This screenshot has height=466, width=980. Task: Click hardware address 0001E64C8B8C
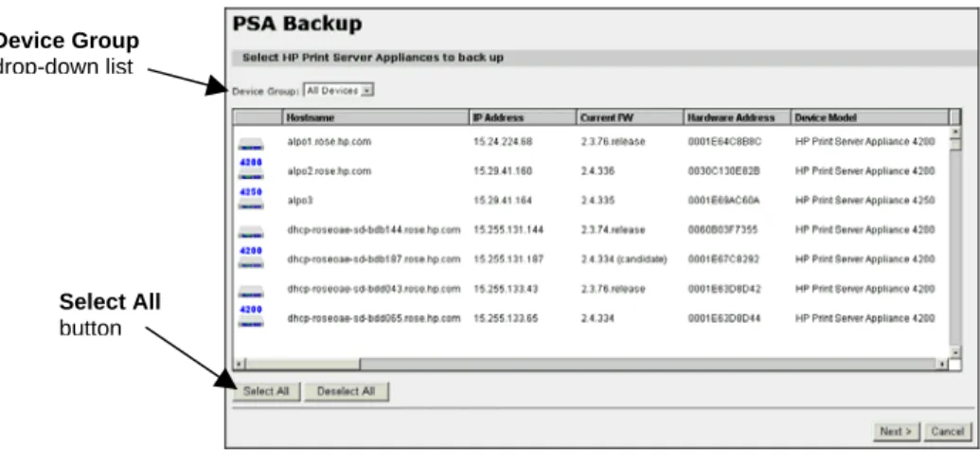pyautogui.click(x=725, y=142)
